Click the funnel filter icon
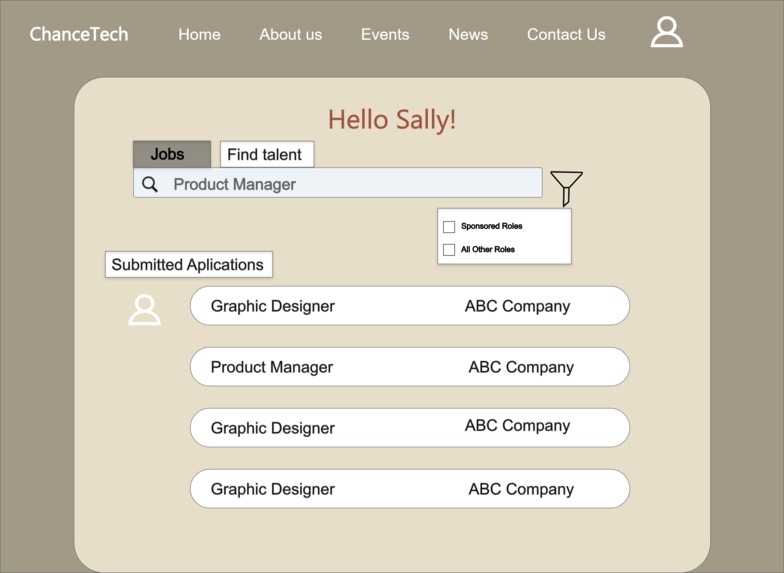784x573 pixels. 566,188
